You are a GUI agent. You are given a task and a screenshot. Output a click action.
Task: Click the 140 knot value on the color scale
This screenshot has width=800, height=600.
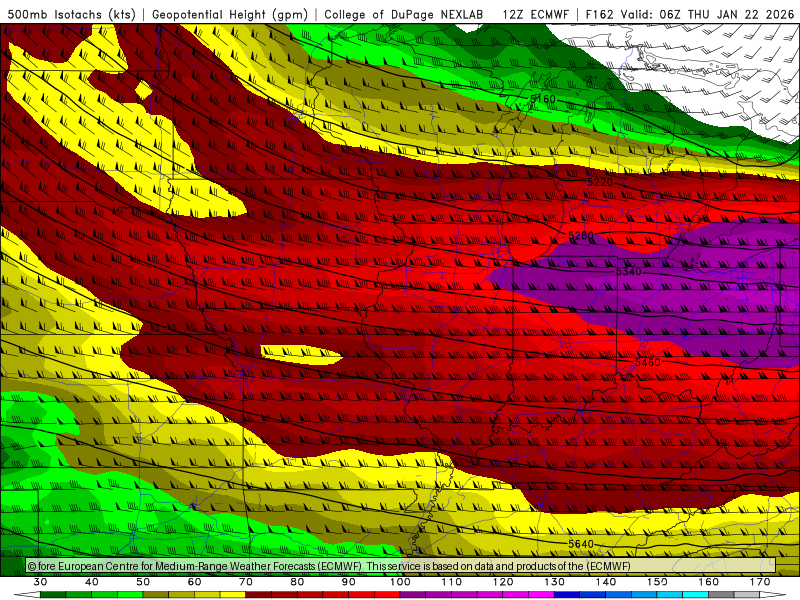pyautogui.click(x=606, y=582)
